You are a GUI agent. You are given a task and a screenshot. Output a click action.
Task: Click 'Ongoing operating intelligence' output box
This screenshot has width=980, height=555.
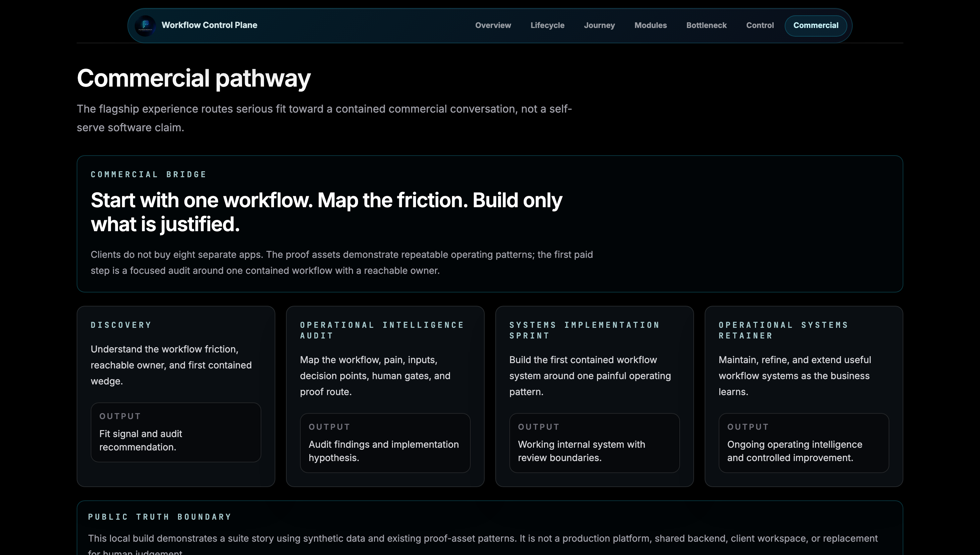pyautogui.click(x=804, y=443)
